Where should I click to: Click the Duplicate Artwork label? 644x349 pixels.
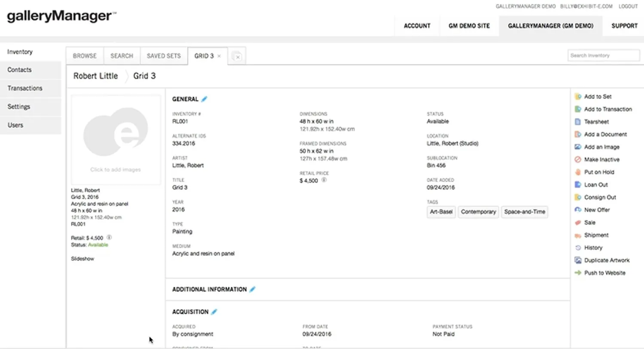607,260
